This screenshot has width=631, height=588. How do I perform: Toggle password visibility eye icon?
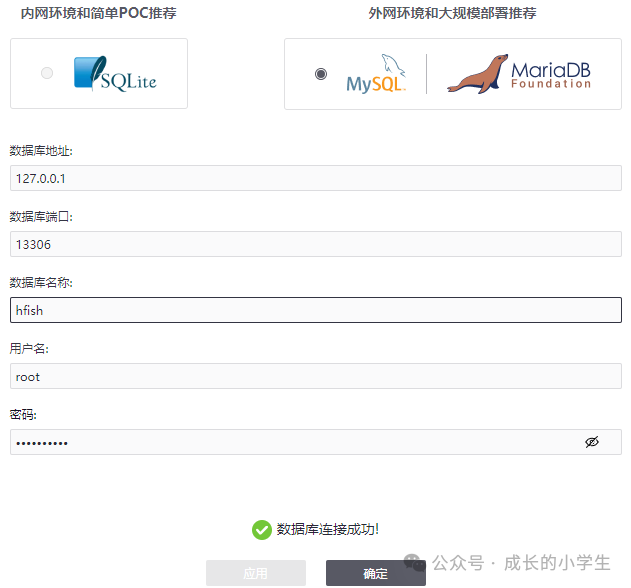[592, 442]
